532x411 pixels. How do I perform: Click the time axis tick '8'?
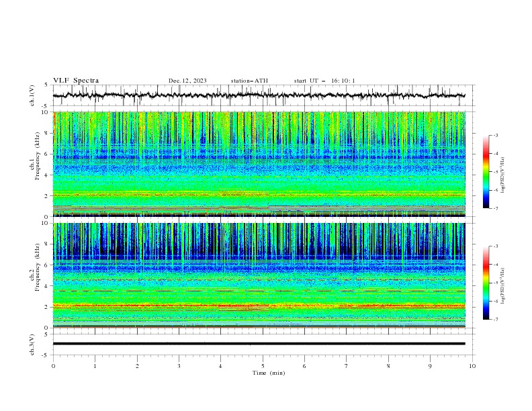(x=388, y=366)
